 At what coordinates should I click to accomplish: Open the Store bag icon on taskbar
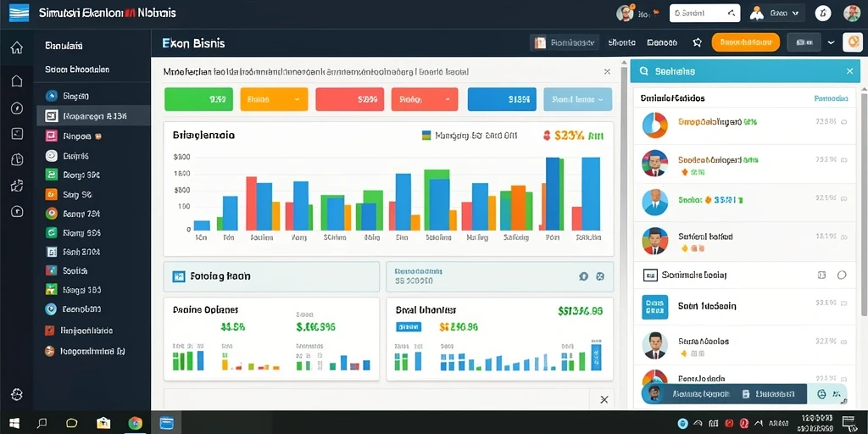tap(103, 424)
